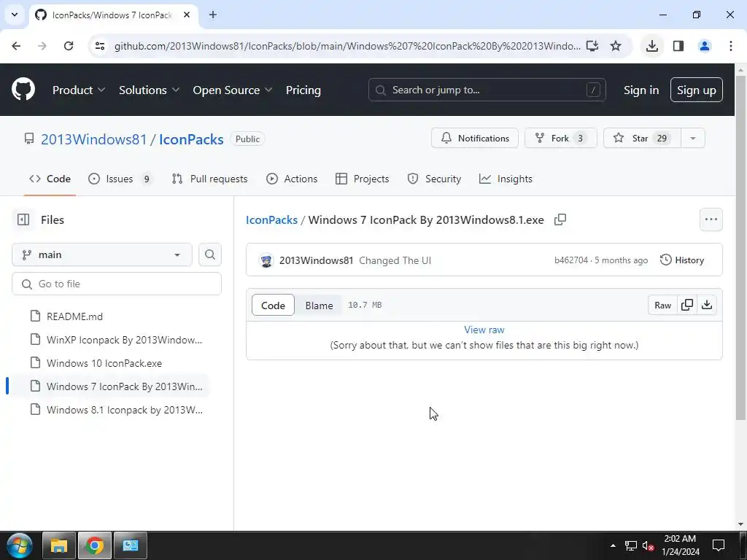This screenshot has height=560, width=747.
Task: View site information icon in address bar
Action: pos(100,46)
